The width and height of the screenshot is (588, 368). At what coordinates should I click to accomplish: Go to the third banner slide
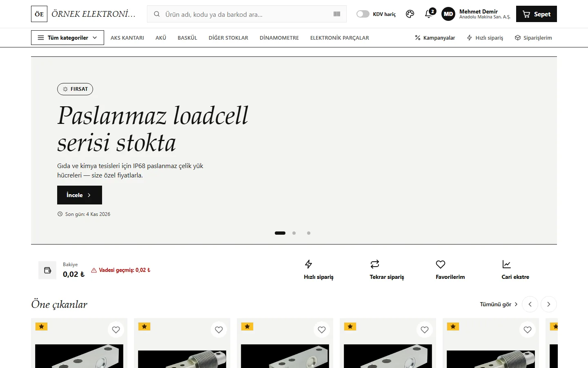[309, 233]
